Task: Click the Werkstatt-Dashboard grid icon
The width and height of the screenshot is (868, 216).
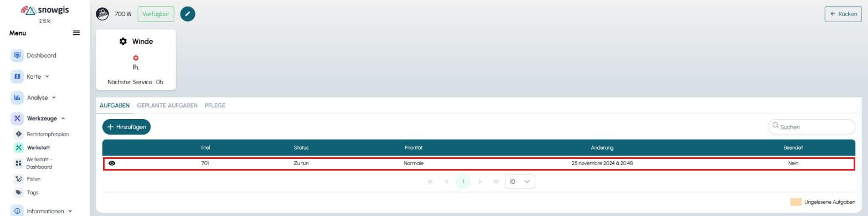Action: pyautogui.click(x=18, y=163)
